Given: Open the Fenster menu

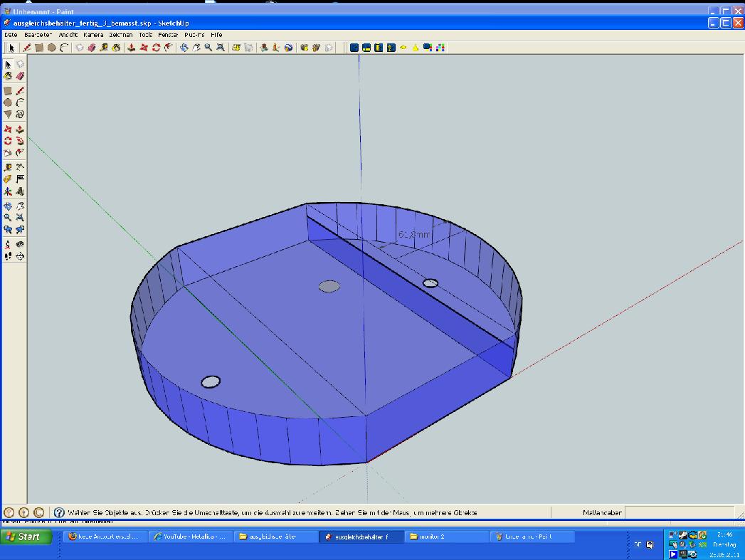Looking at the screenshot, I should pos(168,34).
